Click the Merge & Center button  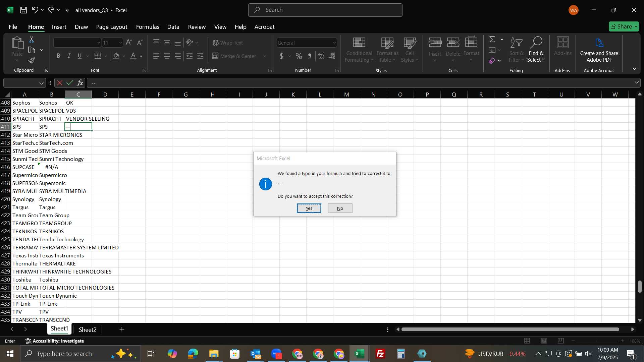tap(234, 56)
